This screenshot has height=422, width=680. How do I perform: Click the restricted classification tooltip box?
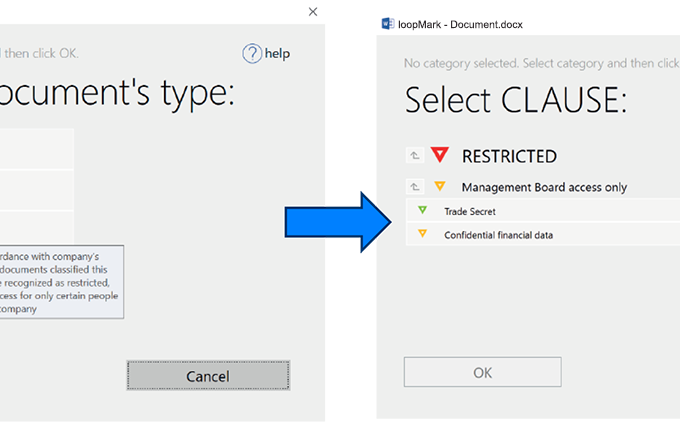click(x=60, y=282)
